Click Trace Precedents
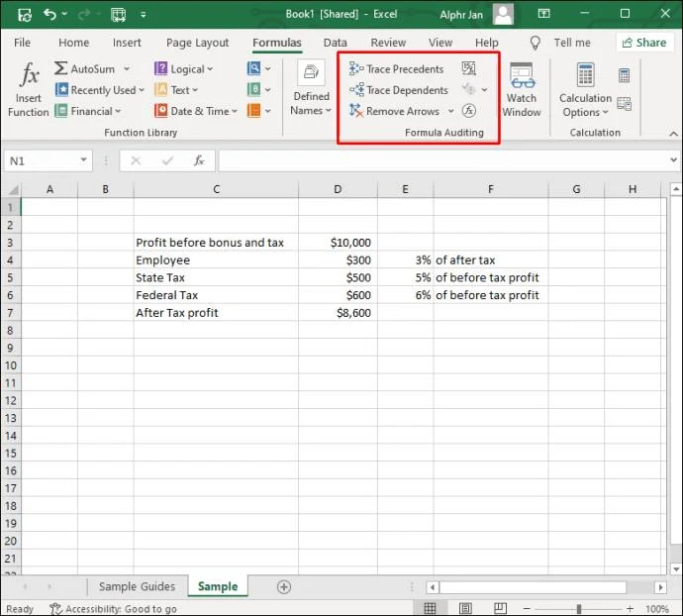 [x=396, y=69]
